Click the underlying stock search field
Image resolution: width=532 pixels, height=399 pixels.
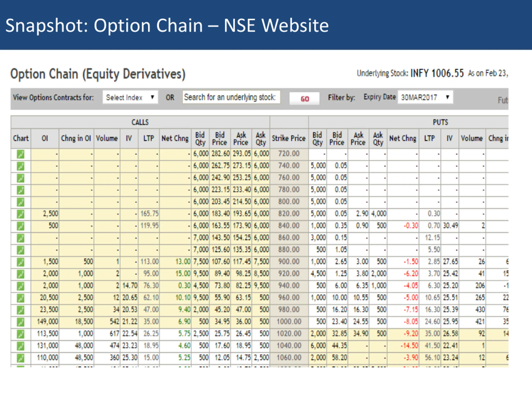[x=231, y=97]
